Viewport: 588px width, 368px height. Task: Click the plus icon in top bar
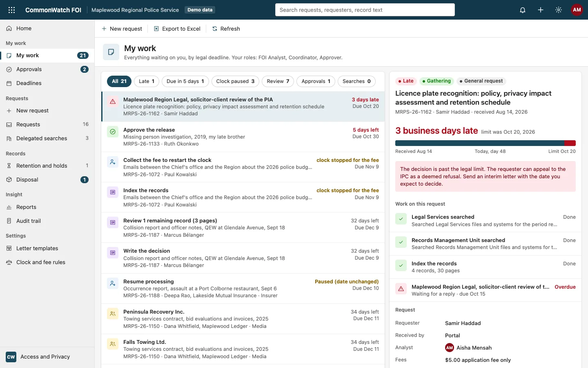541,10
